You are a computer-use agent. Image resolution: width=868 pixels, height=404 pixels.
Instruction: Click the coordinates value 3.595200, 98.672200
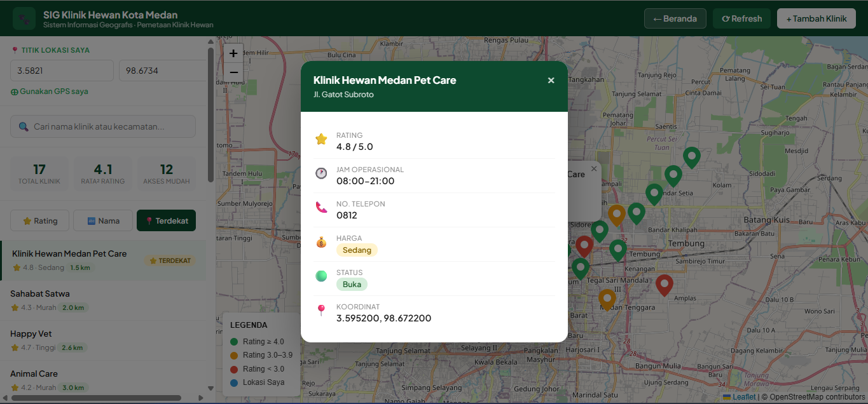[x=384, y=318]
